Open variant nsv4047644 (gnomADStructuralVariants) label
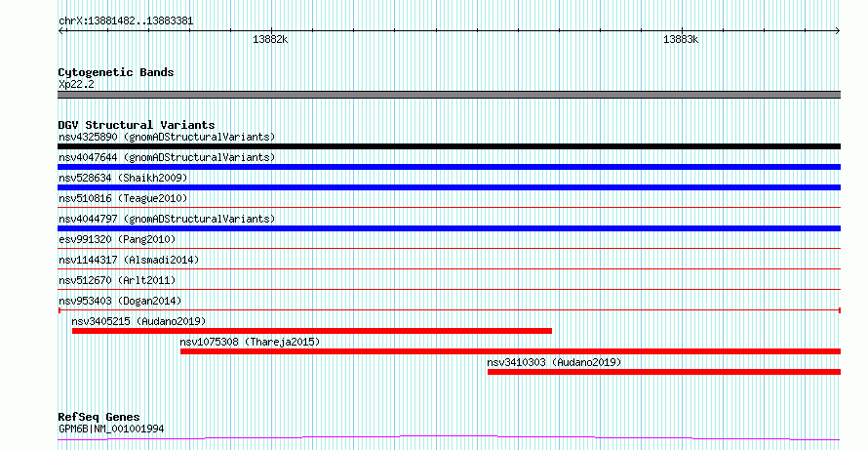868x450 pixels. pyautogui.click(x=167, y=157)
